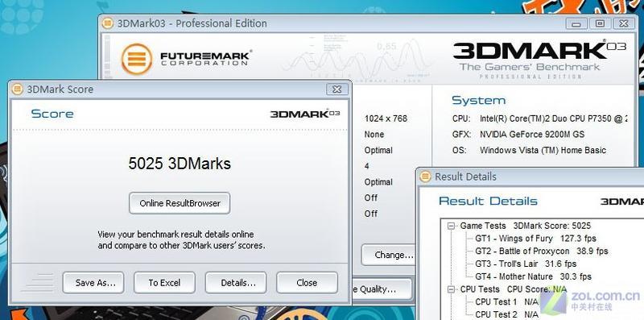Maximize the 3DMark03 Professional Edition window
Viewport: 644px width, 320px height.
click(600, 23)
